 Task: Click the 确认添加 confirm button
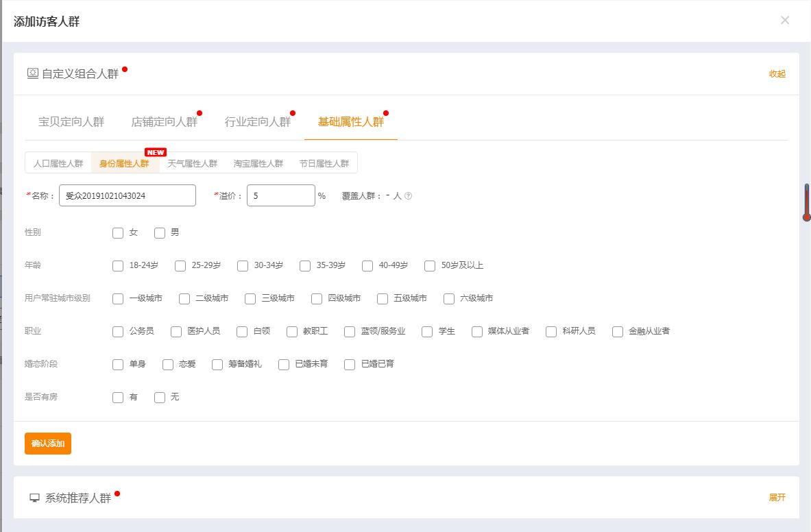pos(47,444)
